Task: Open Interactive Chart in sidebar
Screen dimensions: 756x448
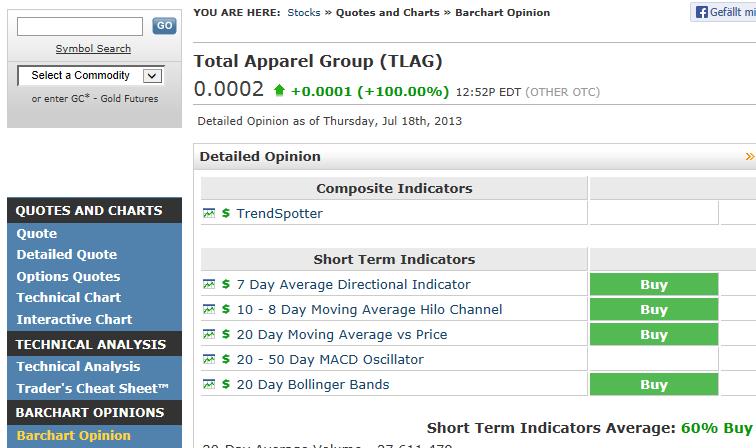Action: pyautogui.click(x=74, y=319)
